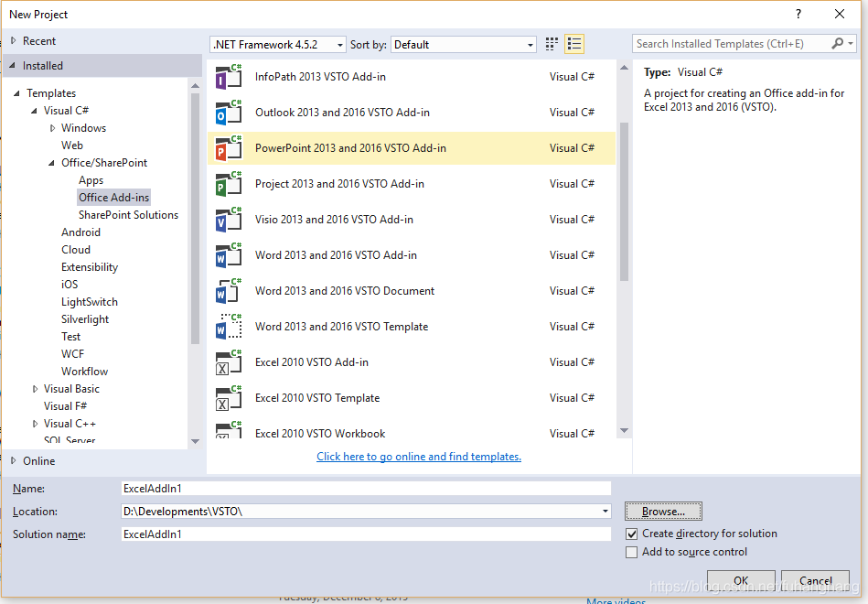The height and width of the screenshot is (604, 868).
Task: Collapse the Visual C# tree node
Action: pyautogui.click(x=35, y=111)
